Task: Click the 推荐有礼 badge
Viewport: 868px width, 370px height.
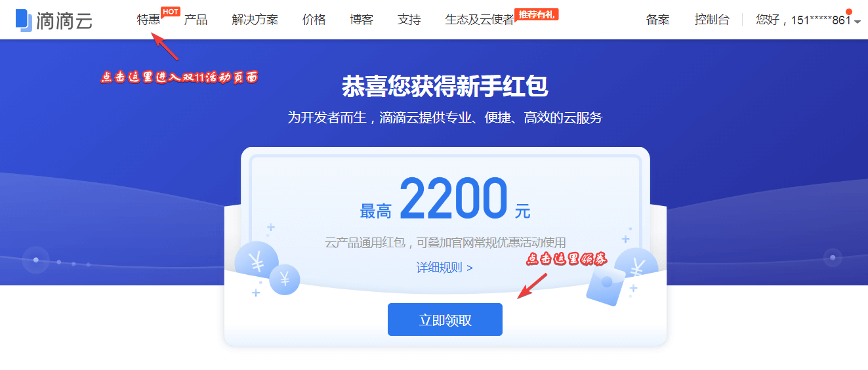Action: 537,14
